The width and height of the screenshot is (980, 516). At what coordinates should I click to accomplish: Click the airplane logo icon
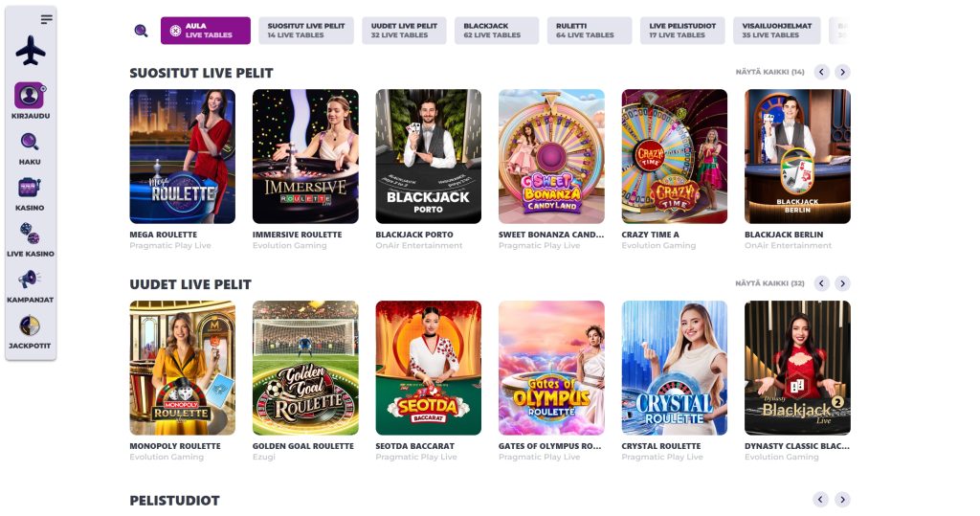(x=30, y=51)
